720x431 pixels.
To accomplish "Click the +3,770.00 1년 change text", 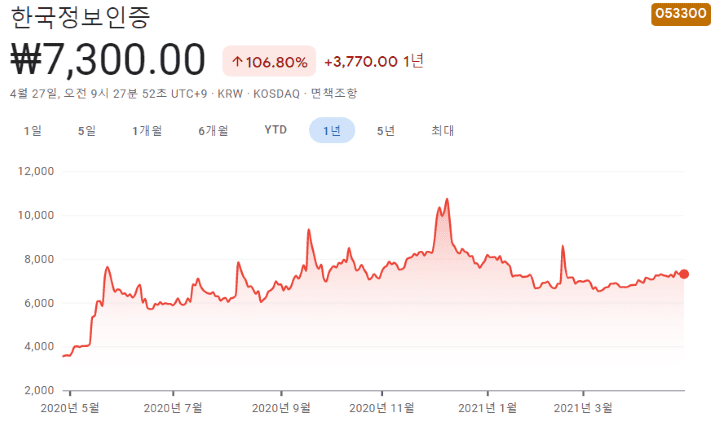I will (x=374, y=62).
